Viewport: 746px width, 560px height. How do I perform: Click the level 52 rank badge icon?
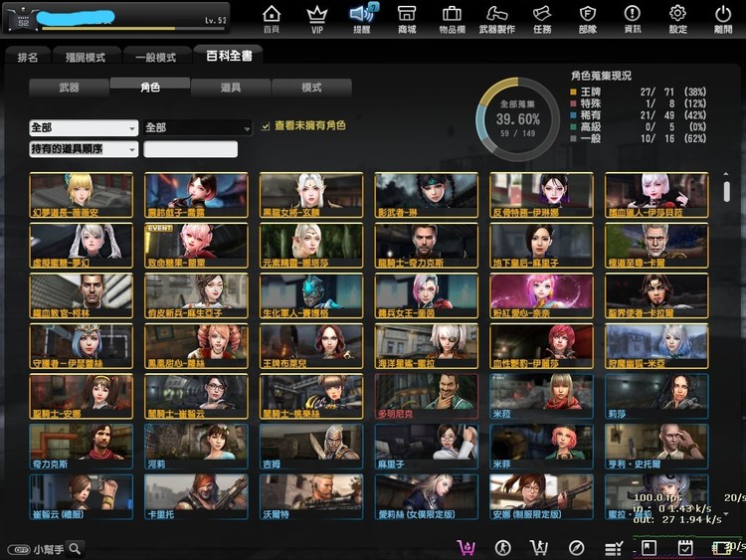pyautogui.click(x=23, y=19)
